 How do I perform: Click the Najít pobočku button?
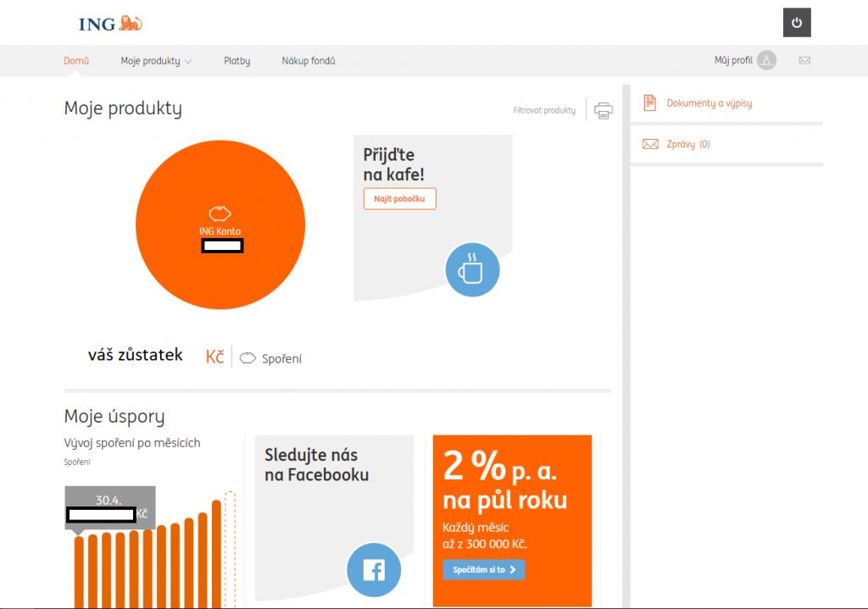click(400, 198)
